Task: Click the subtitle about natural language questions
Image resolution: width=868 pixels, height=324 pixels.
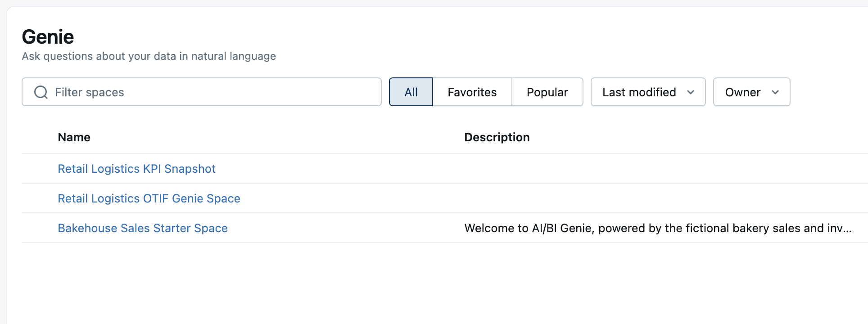Action: coord(149,56)
